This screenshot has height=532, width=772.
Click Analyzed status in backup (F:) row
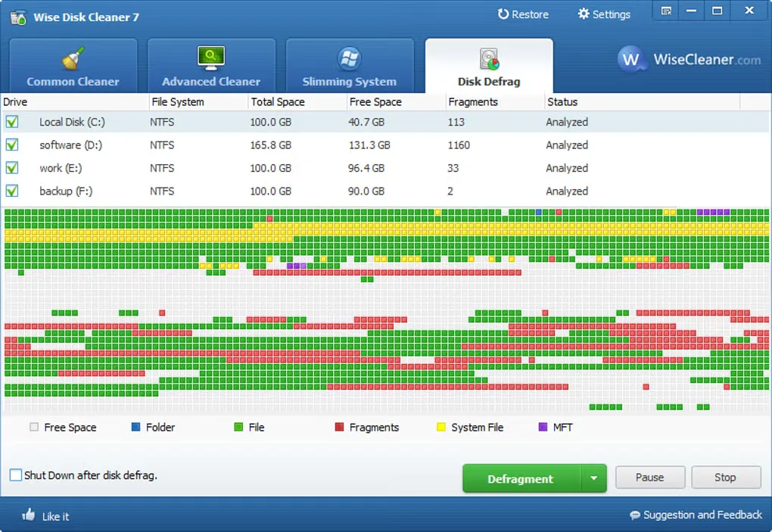pyautogui.click(x=567, y=191)
